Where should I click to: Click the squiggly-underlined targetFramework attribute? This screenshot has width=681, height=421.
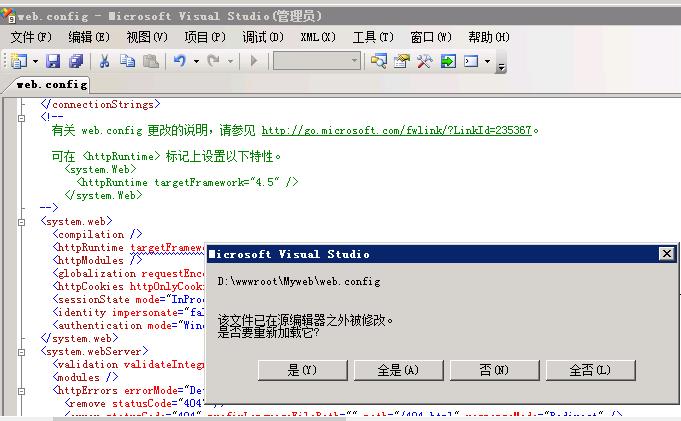tap(167, 248)
